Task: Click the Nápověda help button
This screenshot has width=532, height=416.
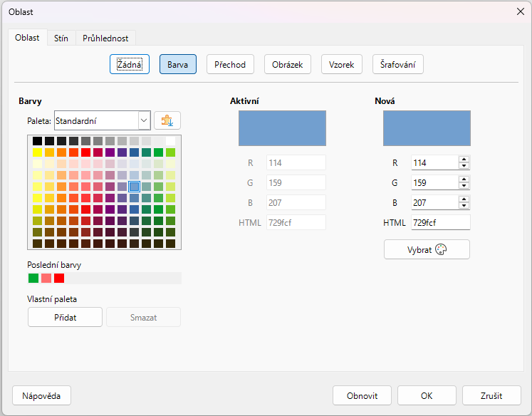Action: (41, 395)
